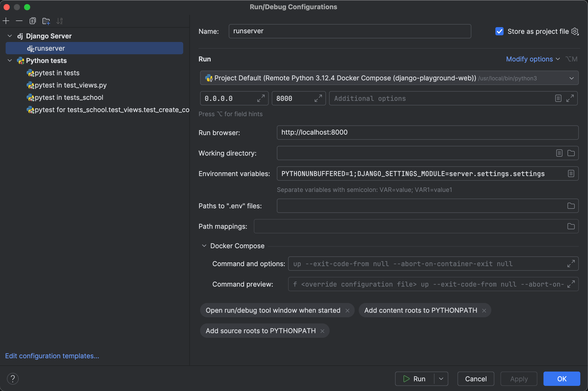Collapse the Python tests tree group
588x391 pixels.
pyautogui.click(x=10, y=61)
